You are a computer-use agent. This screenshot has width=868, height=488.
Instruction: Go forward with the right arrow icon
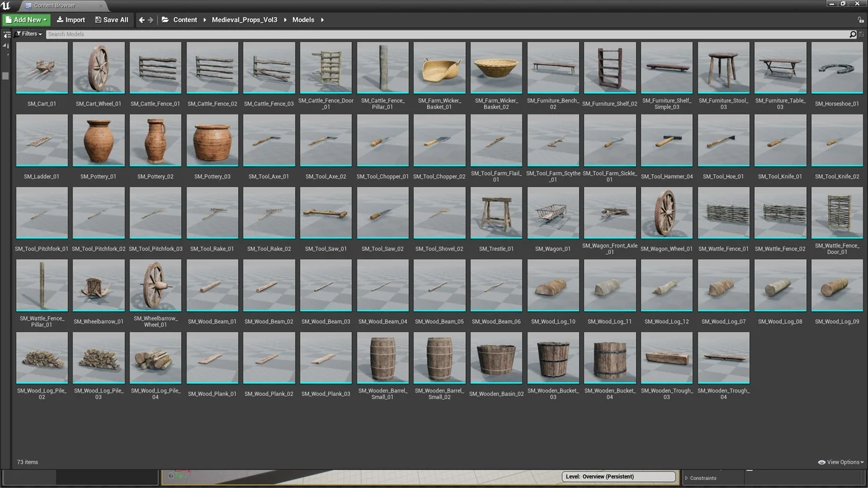pyautogui.click(x=151, y=20)
